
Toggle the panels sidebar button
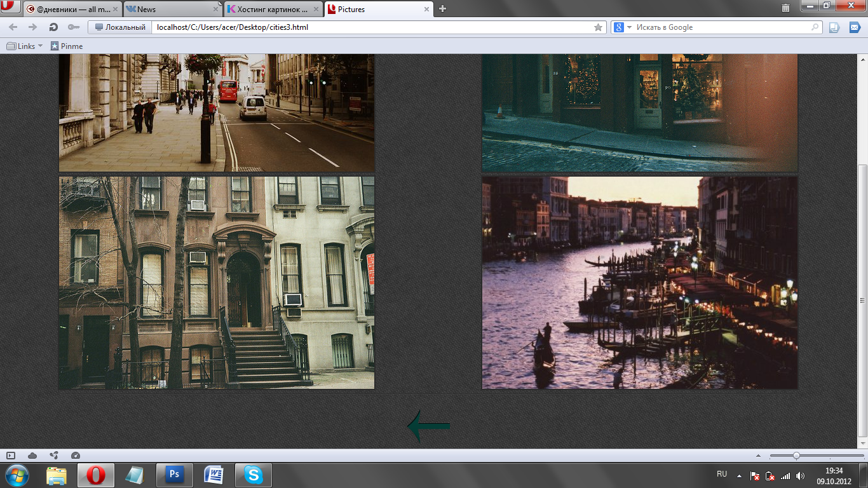click(x=11, y=456)
